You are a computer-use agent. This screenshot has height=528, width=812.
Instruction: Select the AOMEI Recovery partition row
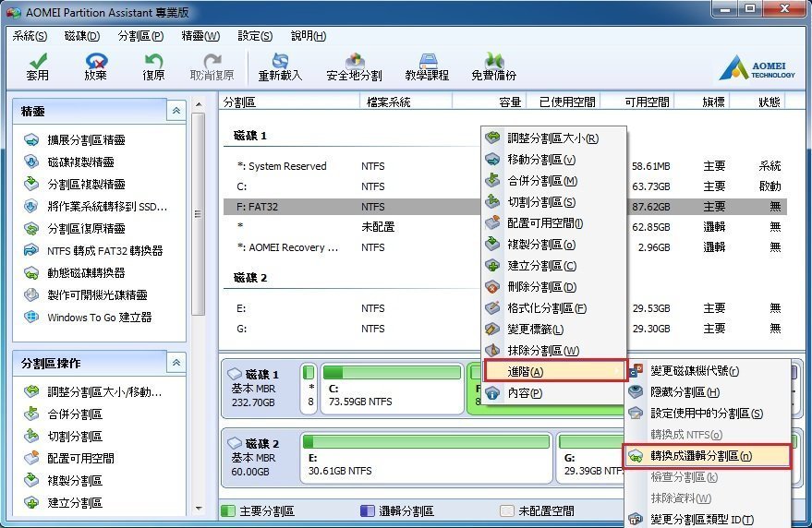tap(505, 247)
